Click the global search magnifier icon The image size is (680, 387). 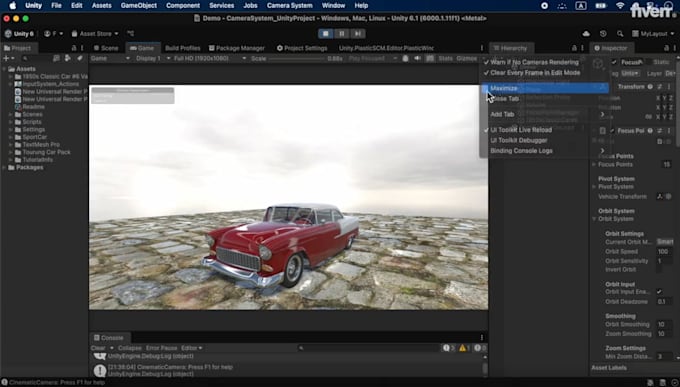pos(620,33)
